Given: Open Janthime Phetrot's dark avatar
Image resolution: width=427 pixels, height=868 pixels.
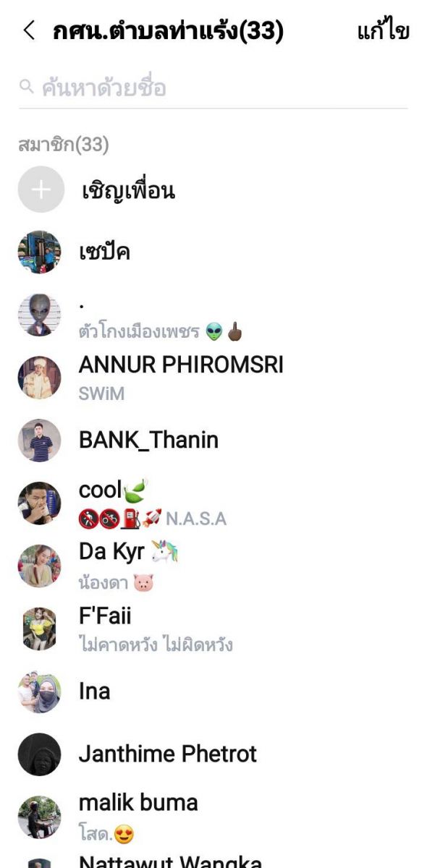Looking at the screenshot, I should tap(40, 754).
